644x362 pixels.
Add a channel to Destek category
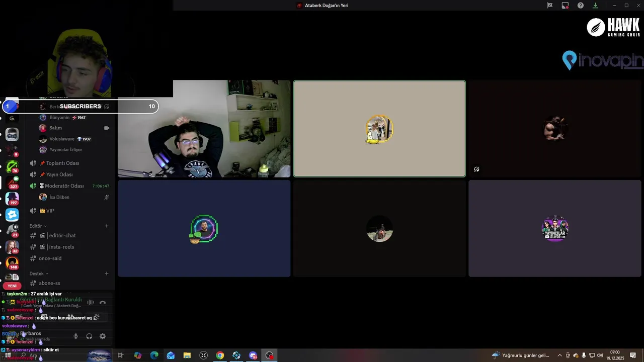tap(107, 274)
